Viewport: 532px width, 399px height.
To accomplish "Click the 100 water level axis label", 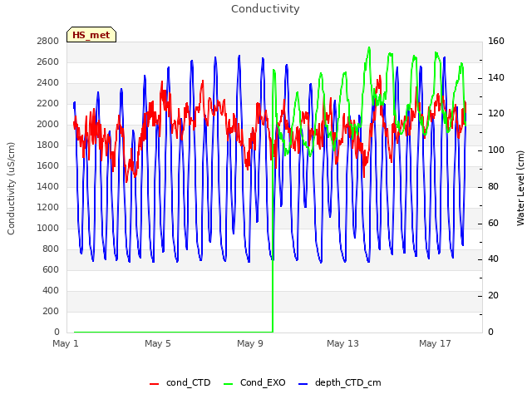I will pyautogui.click(x=496, y=150).
